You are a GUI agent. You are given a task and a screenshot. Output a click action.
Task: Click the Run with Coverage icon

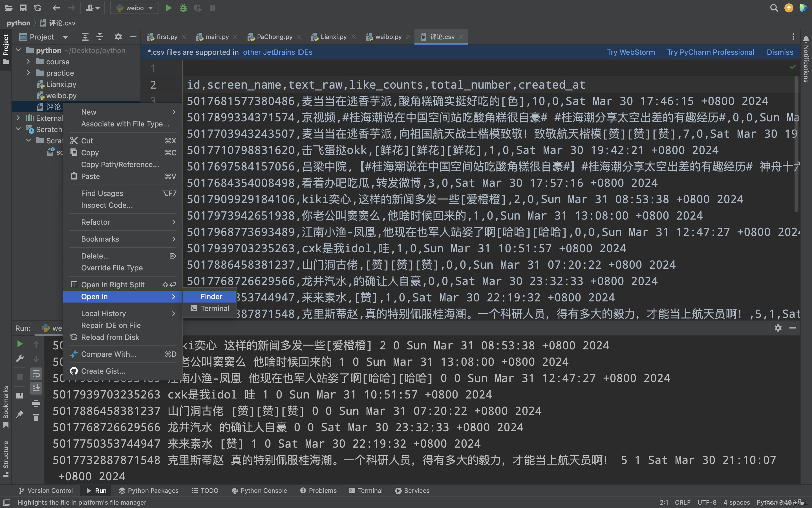[x=198, y=8]
